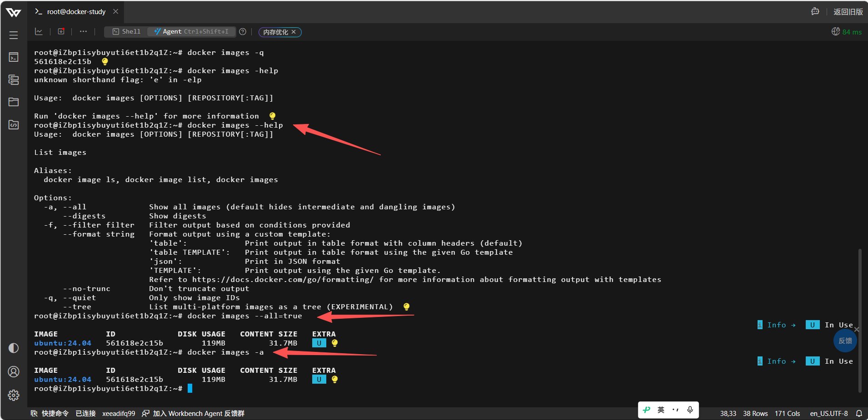Open the user account sidebar icon
The height and width of the screenshot is (420, 868).
point(14,372)
